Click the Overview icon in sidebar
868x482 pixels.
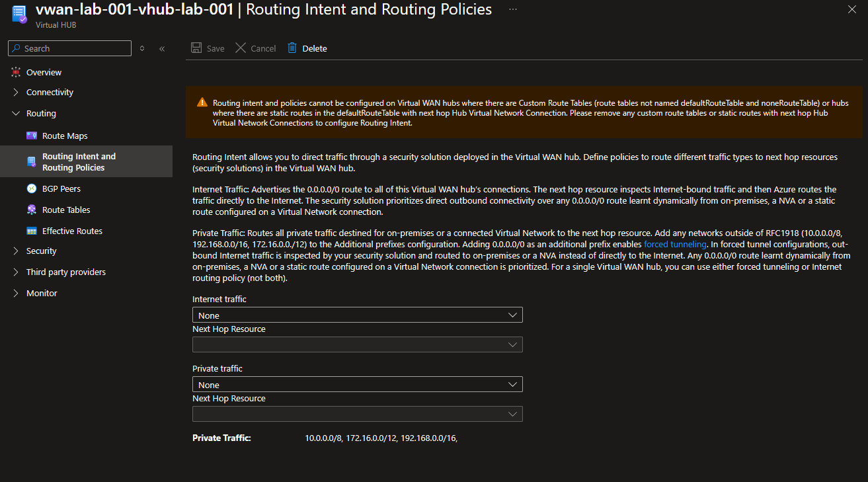coord(16,72)
